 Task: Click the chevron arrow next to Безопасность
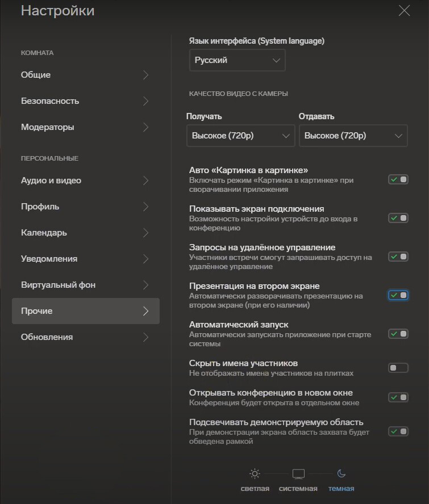(146, 101)
